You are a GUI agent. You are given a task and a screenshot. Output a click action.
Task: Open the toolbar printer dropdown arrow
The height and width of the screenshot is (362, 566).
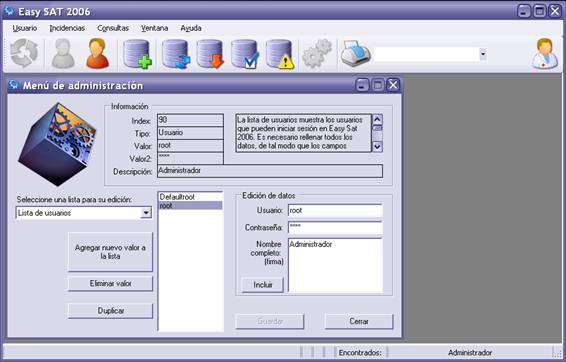(x=483, y=54)
